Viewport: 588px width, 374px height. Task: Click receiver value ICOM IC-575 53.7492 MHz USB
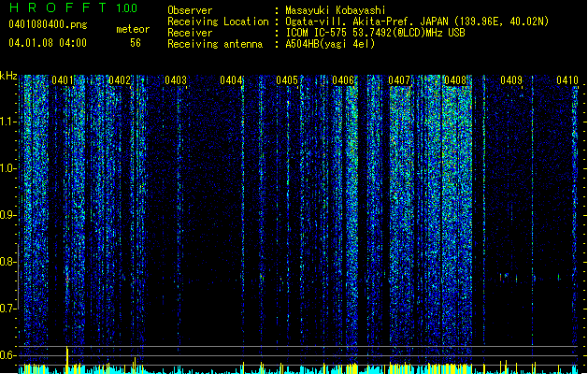tap(375, 33)
